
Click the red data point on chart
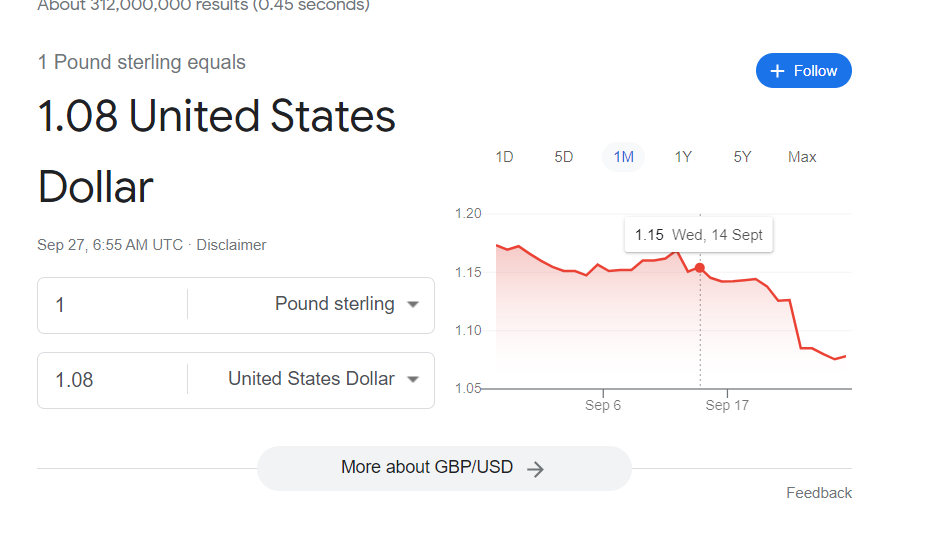pos(700,267)
